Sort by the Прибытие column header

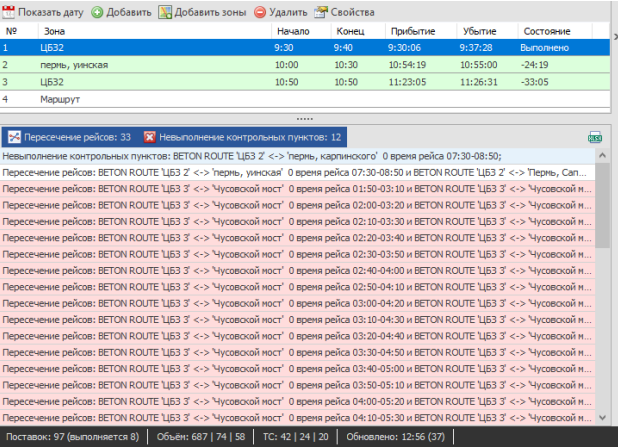point(407,31)
